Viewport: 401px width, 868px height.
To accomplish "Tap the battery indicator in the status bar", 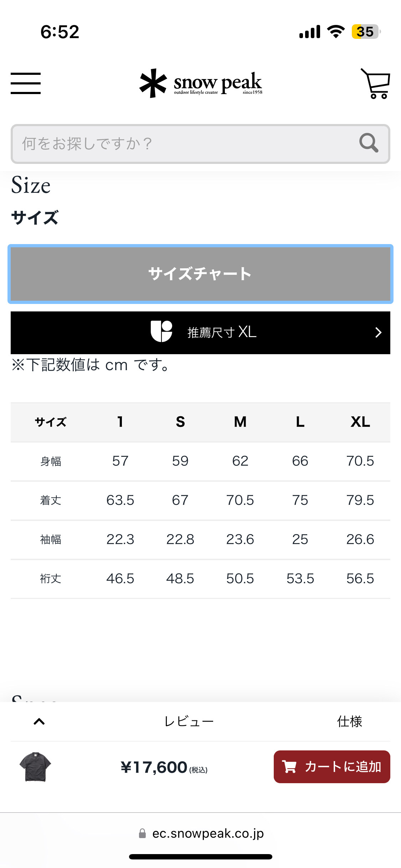I will [366, 31].
